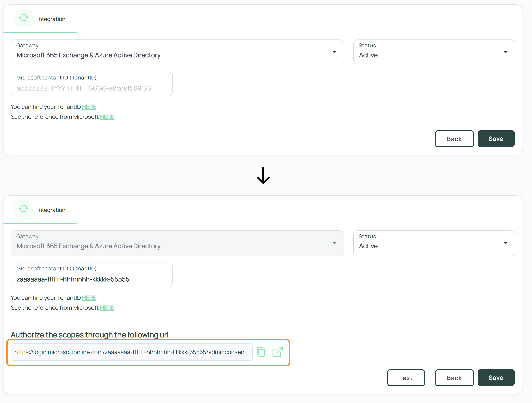Viewport: 532px width, 403px height.
Task: Click the filled TenantID field with zaaaaaaa value
Action: tap(91, 279)
